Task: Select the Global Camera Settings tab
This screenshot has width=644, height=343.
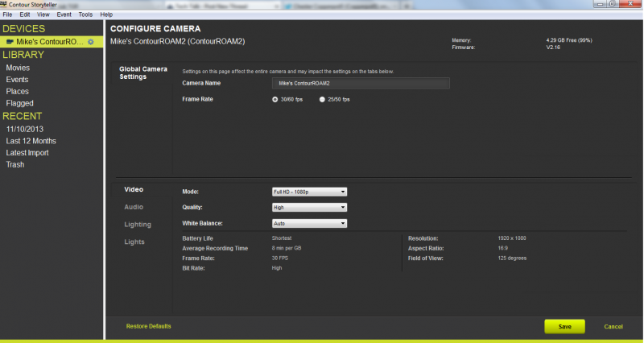Action: tap(143, 72)
